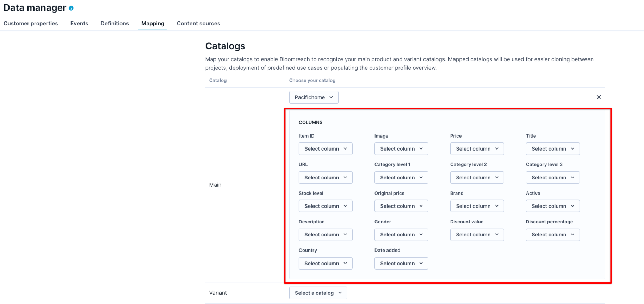This screenshot has height=304, width=644.
Task: Open the Stock level column selector
Action: pyautogui.click(x=325, y=206)
